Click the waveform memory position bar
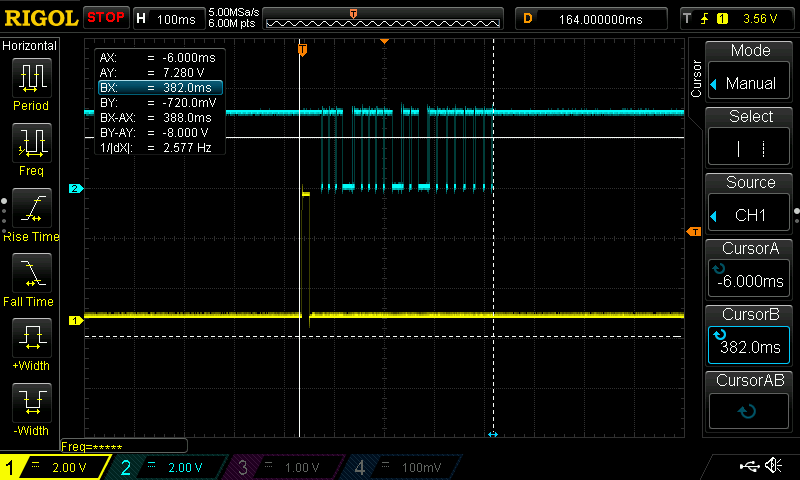800x480 pixels. pyautogui.click(x=382, y=19)
